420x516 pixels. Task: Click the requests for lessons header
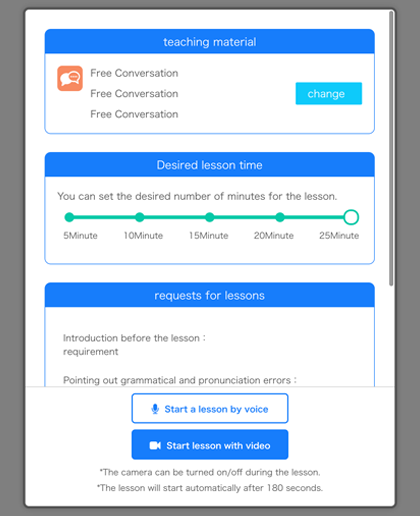(210, 295)
